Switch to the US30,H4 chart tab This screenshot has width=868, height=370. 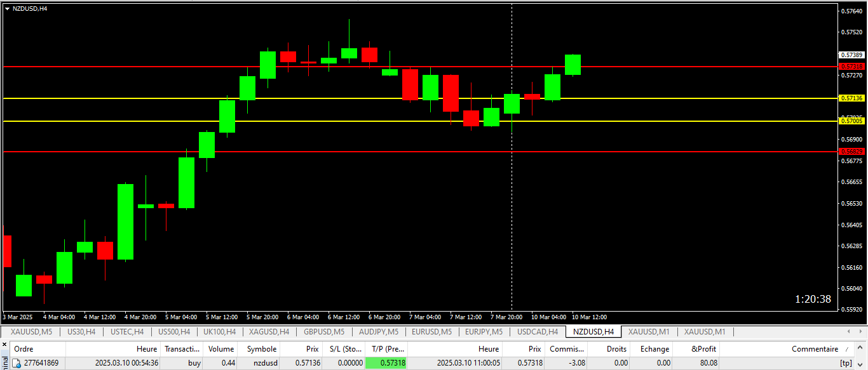point(81,331)
